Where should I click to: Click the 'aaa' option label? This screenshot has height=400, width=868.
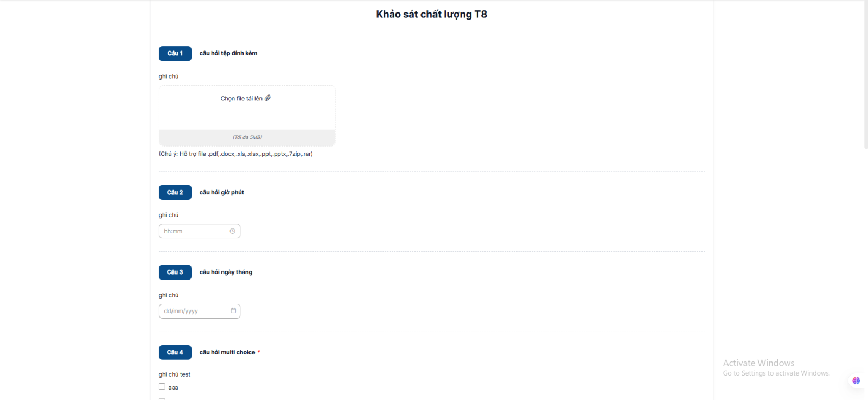coord(174,388)
